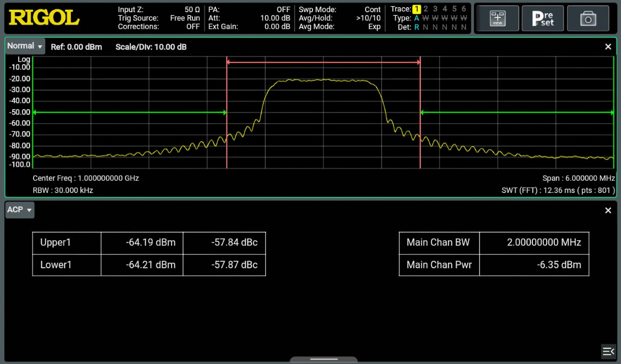Click the Preset button
Screen dimensions: 621x364
pos(543,18)
